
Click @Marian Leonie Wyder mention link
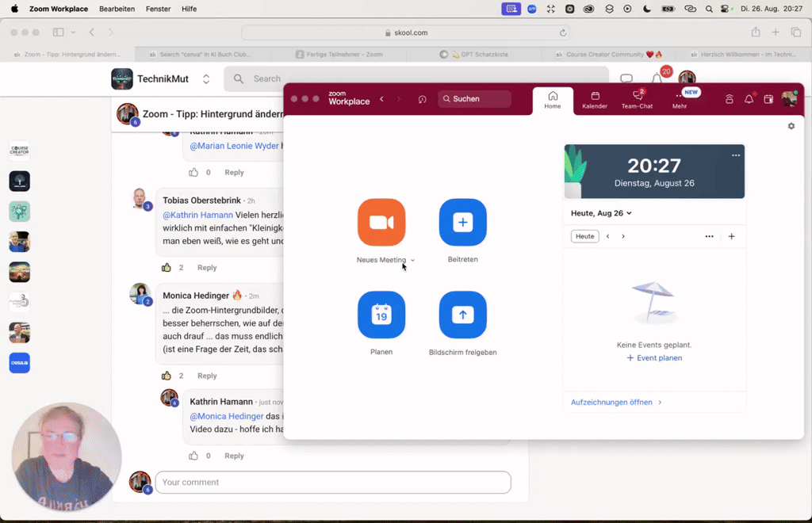[x=234, y=146]
